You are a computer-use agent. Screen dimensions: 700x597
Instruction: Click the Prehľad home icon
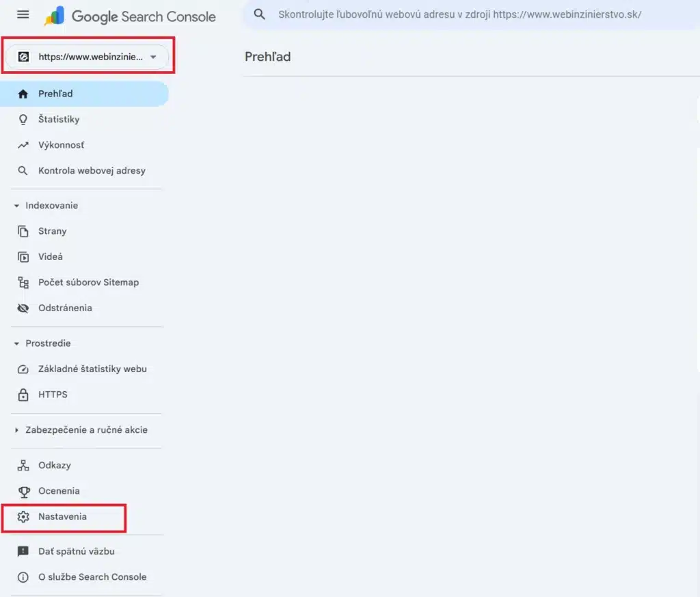point(23,93)
